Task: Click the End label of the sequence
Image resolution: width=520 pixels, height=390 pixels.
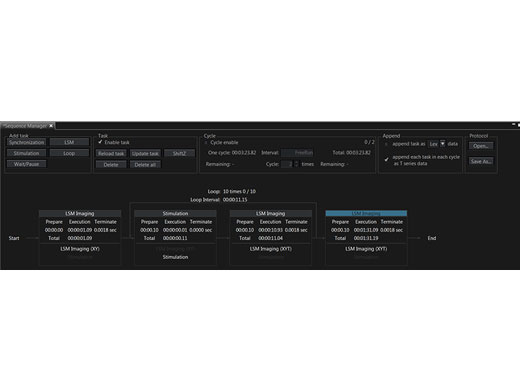Action: (x=432, y=238)
